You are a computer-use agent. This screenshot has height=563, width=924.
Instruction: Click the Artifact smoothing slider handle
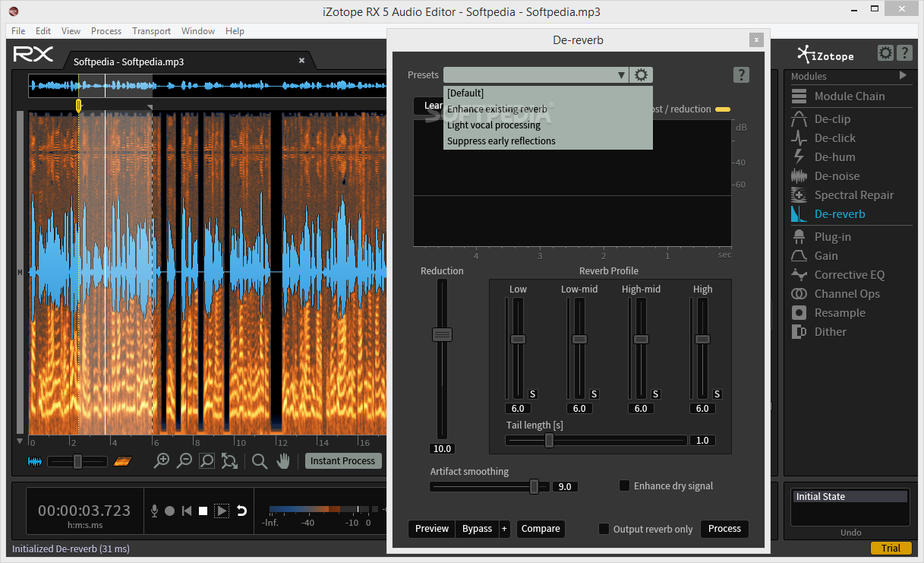coord(534,486)
